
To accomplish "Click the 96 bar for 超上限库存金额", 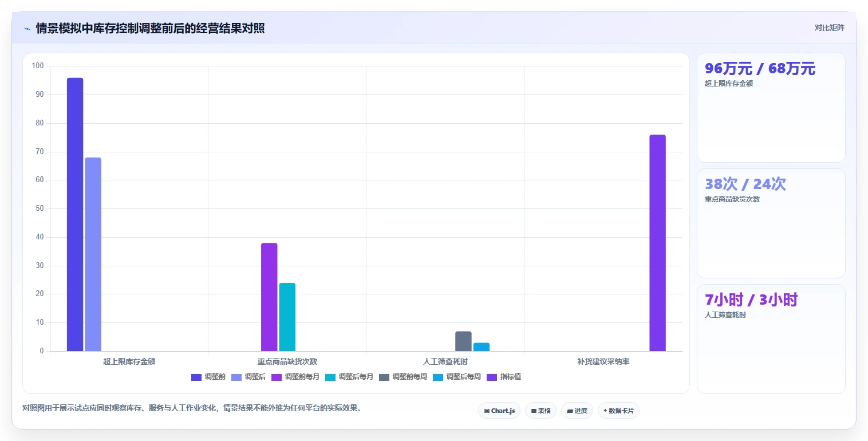I will [x=75, y=214].
